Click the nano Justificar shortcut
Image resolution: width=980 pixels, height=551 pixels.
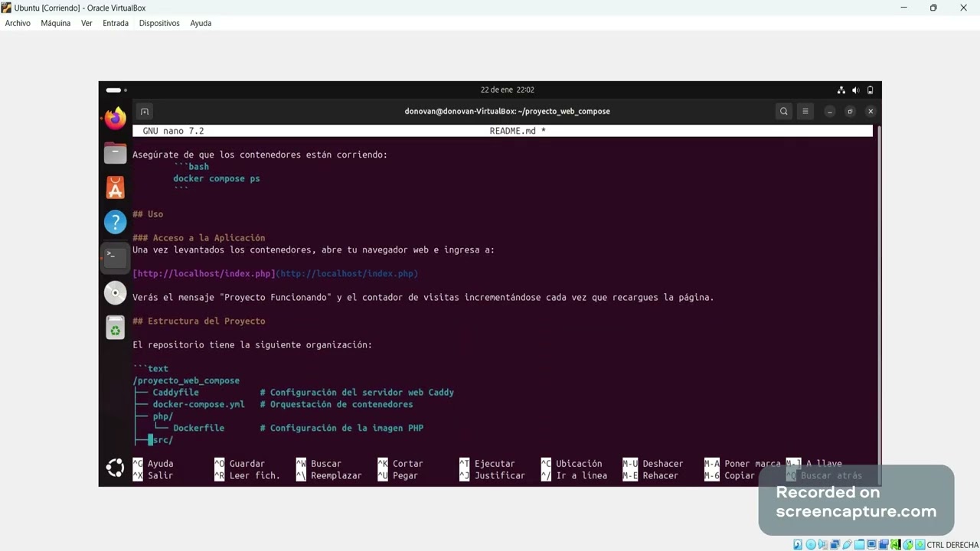(x=492, y=476)
